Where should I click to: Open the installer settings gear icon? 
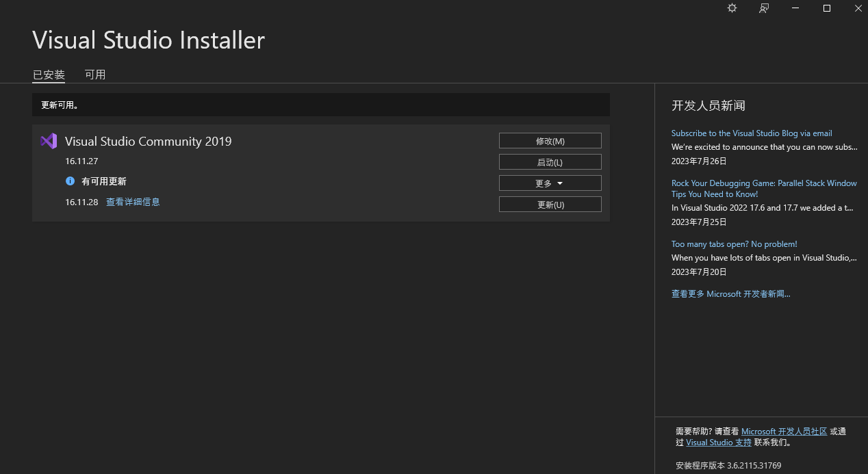(732, 8)
